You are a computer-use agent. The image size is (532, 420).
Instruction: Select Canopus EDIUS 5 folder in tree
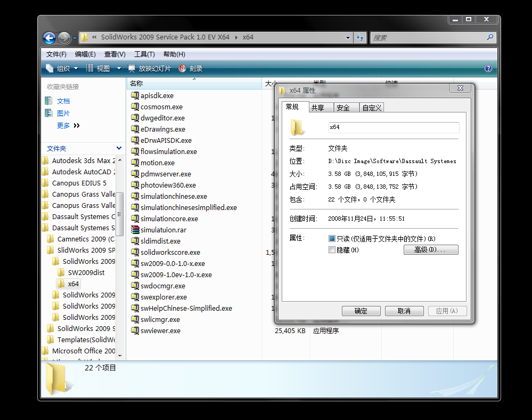coord(79,183)
